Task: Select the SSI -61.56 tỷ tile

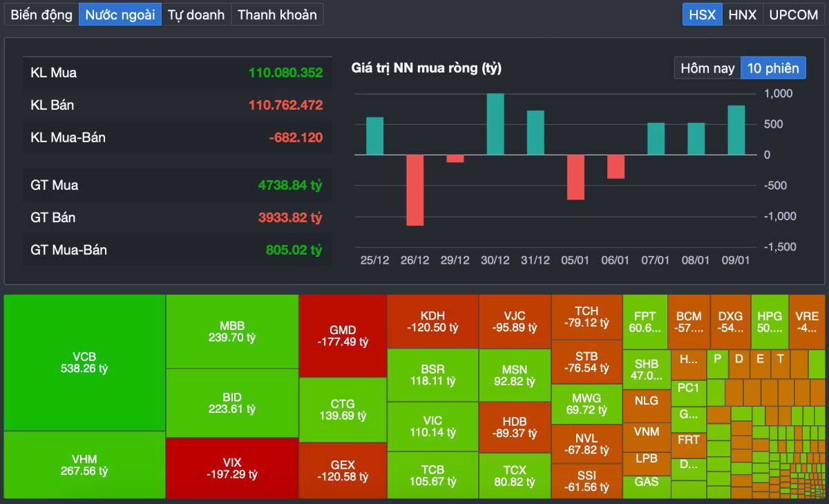Action: (x=587, y=481)
